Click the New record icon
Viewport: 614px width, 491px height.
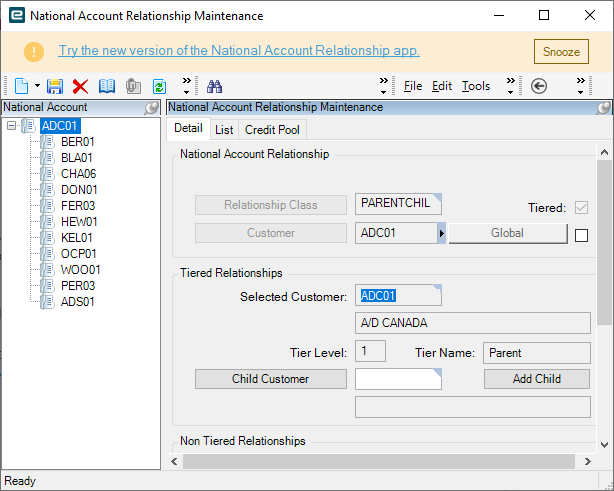point(21,86)
